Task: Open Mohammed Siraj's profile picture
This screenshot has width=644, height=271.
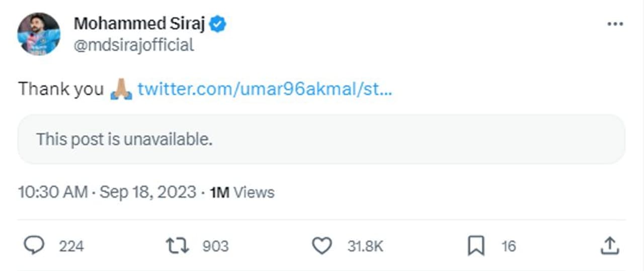Action: click(39, 34)
